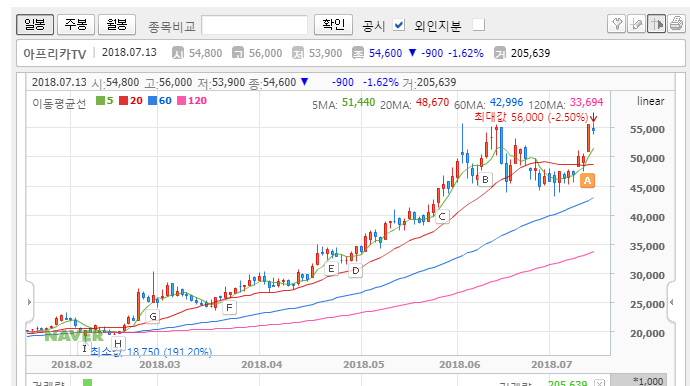Screen dimensions: 690x386
Task: Click the 120MA value 33,694
Action: click(586, 103)
